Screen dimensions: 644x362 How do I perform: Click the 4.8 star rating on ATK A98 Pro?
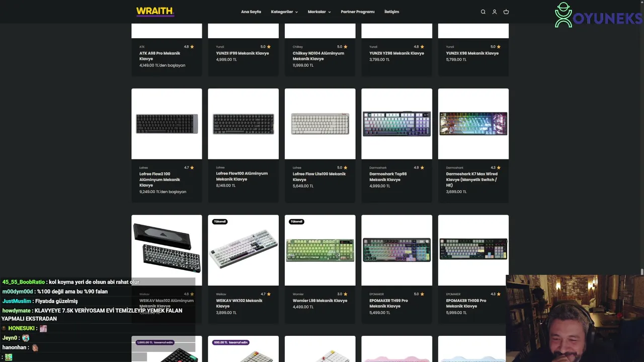coord(189,47)
